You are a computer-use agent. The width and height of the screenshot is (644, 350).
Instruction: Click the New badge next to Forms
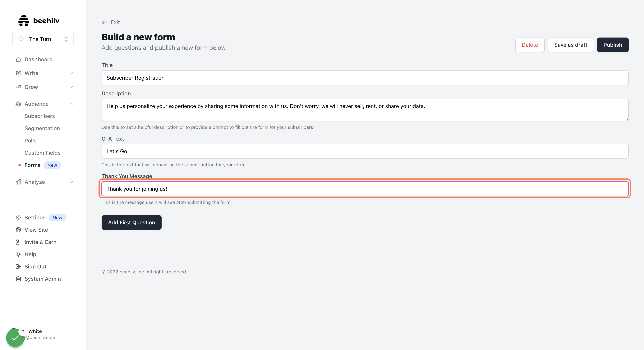[52, 165]
